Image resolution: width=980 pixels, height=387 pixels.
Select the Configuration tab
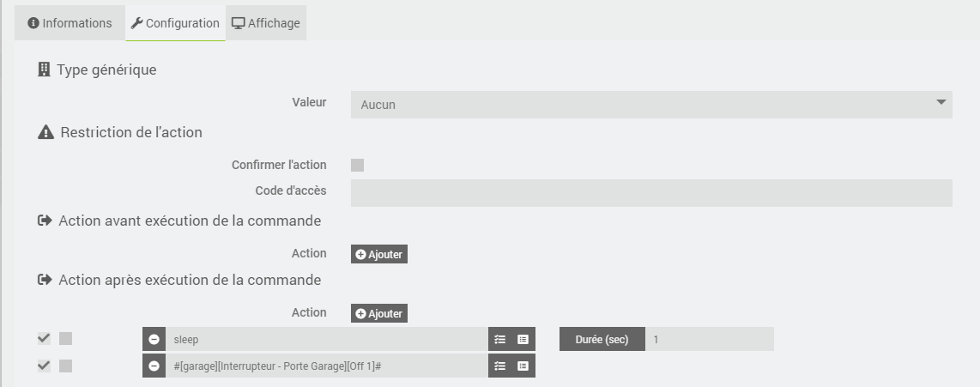[176, 23]
